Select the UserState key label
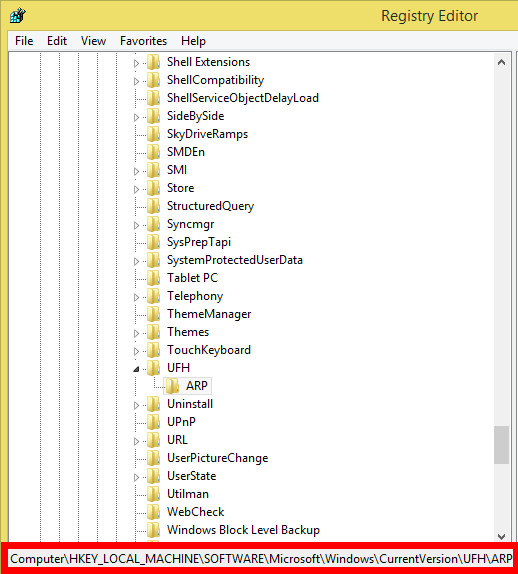The image size is (518, 574). tap(191, 476)
